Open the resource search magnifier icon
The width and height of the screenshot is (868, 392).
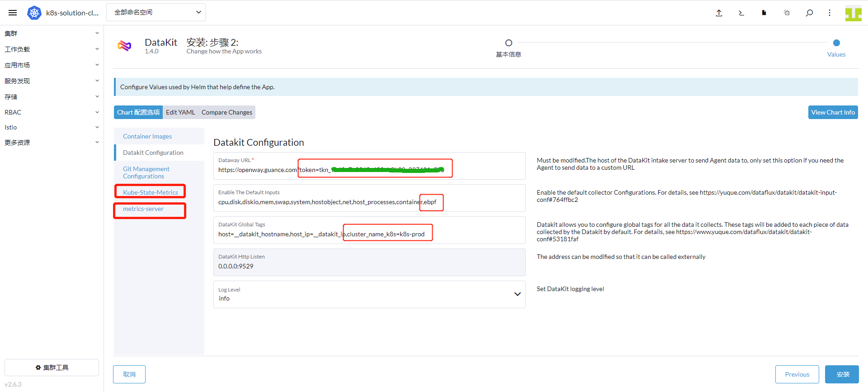pos(809,13)
